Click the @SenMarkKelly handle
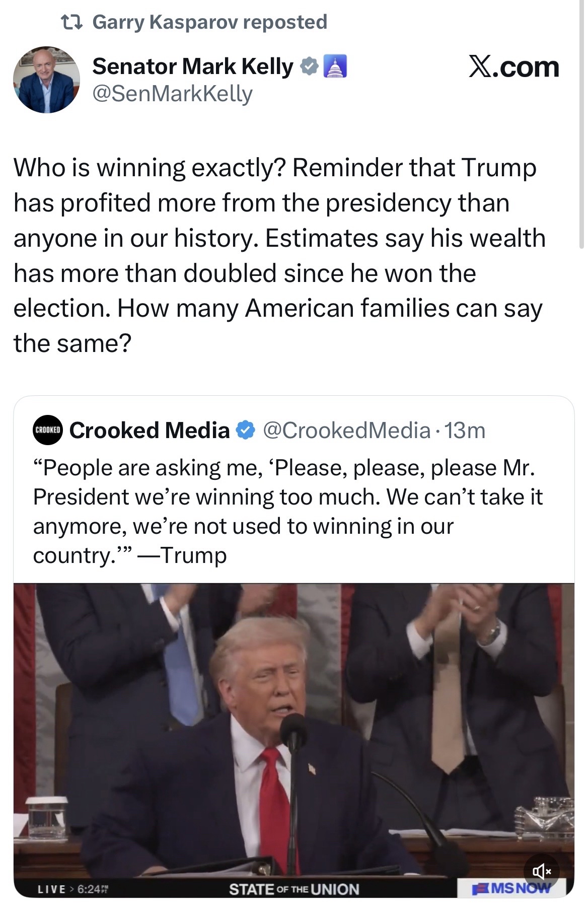This screenshot has width=588, height=923. click(x=172, y=94)
